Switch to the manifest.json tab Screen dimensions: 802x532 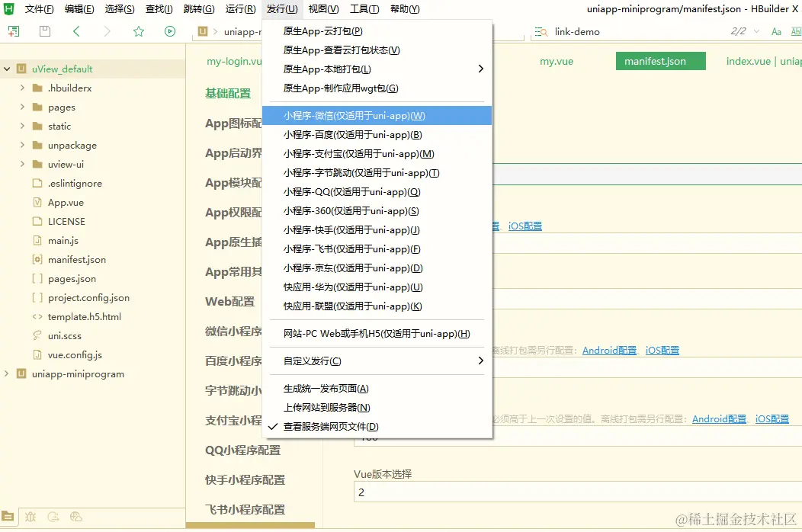coord(660,61)
